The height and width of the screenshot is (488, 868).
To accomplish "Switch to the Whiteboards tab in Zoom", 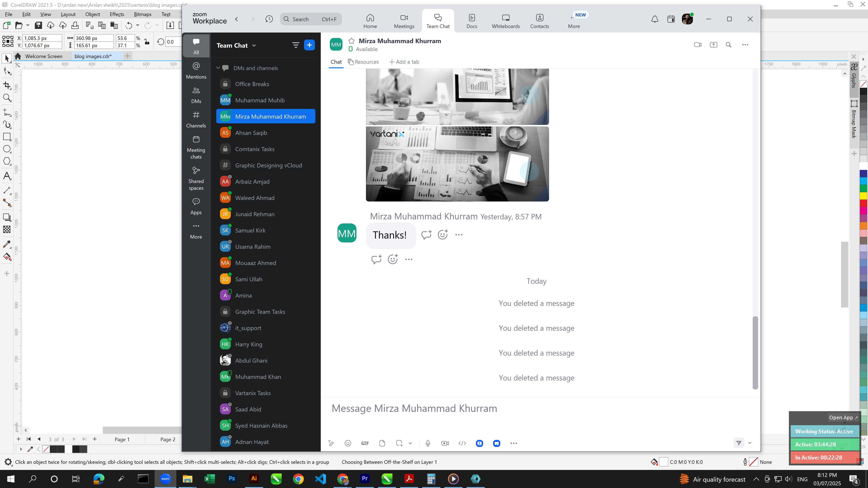I will 506,21.
